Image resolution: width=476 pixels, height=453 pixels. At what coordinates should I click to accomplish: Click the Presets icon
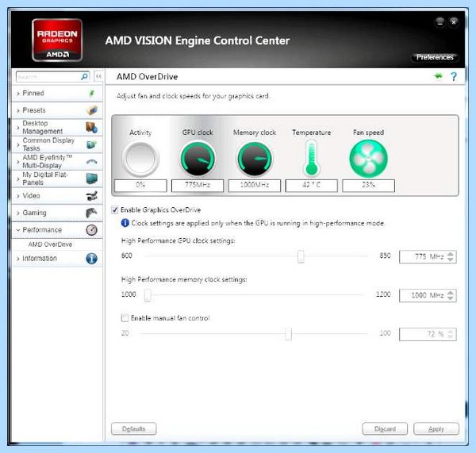tap(92, 110)
